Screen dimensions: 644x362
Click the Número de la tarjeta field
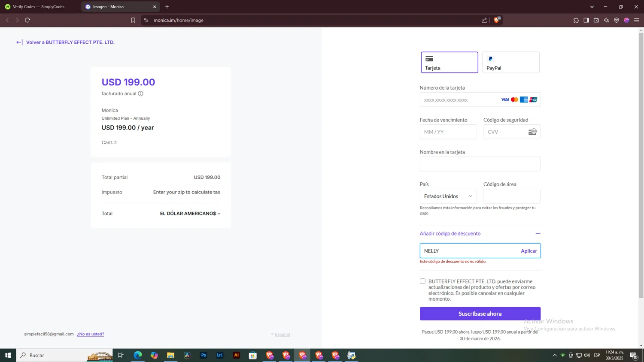click(x=480, y=100)
